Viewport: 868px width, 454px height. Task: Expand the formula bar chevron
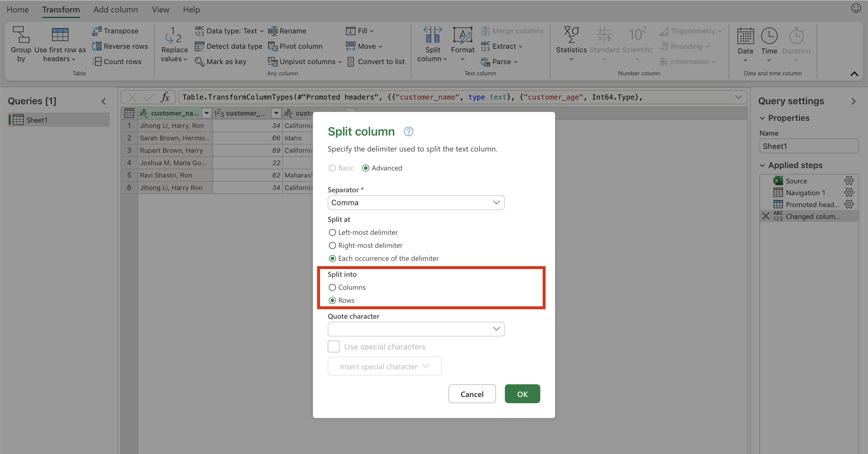click(738, 97)
